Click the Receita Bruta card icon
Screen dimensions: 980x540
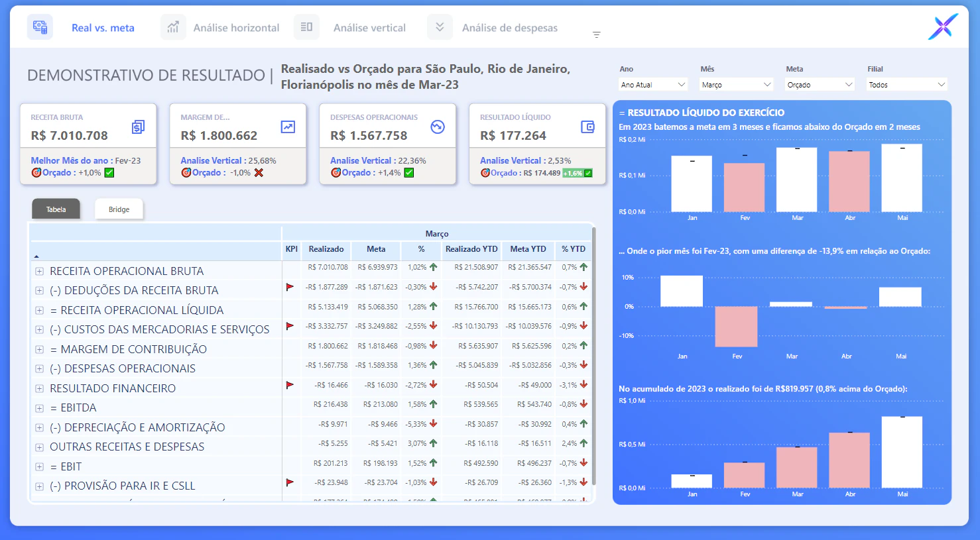(x=138, y=127)
